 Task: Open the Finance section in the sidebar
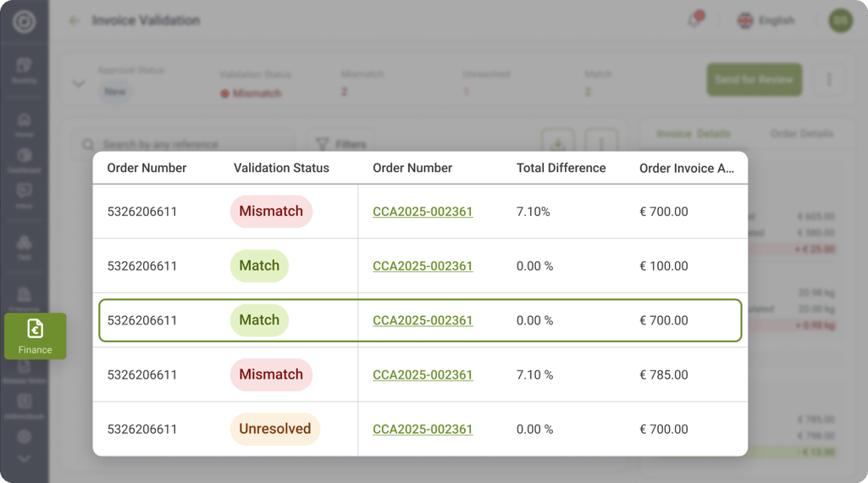(35, 336)
